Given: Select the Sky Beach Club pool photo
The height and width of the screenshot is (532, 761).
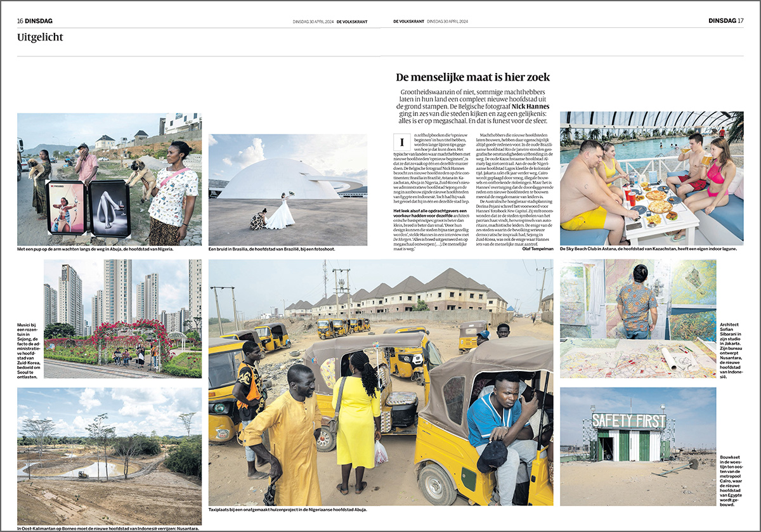Looking at the screenshot, I should click(x=652, y=178).
